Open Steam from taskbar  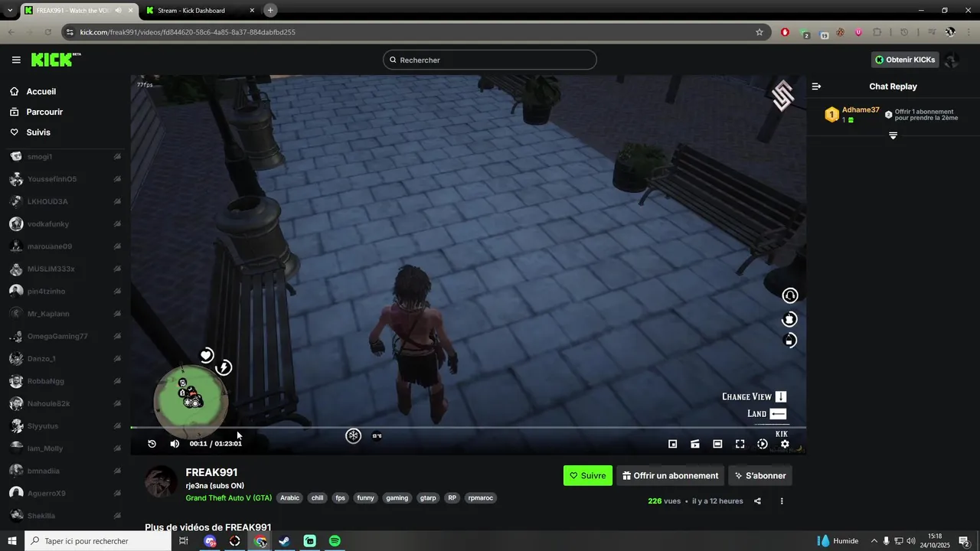[284, 541]
